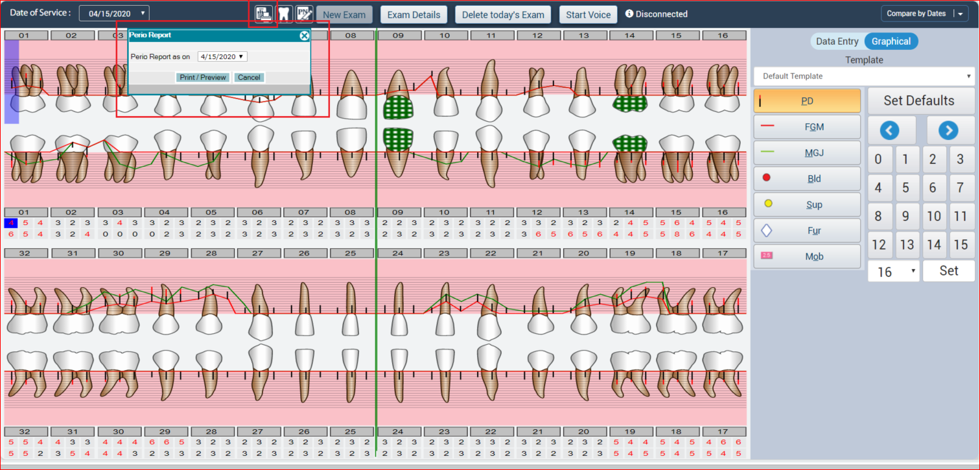Select tooth 19 graphic in lower chart
Image resolution: width=980 pixels, height=470 pixels.
click(631, 310)
